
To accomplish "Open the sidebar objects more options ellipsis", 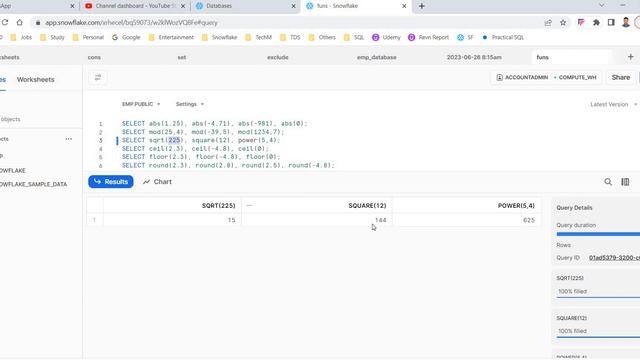I will point(69,139).
